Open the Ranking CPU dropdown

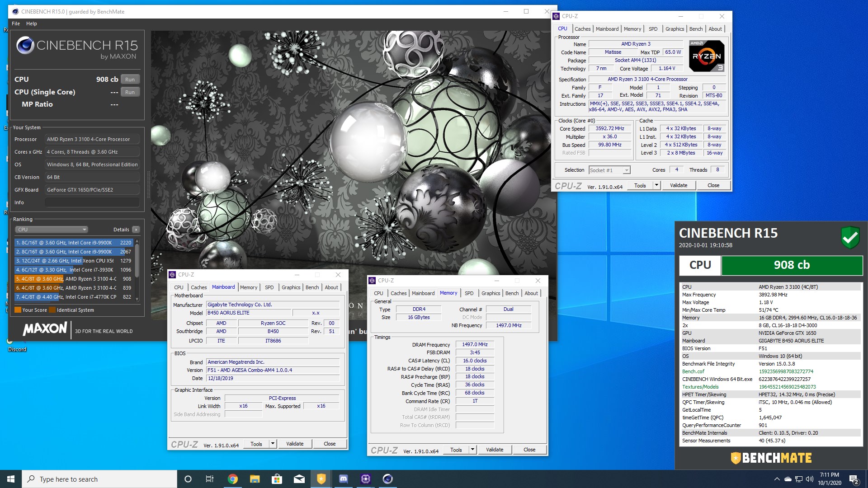tap(52, 230)
